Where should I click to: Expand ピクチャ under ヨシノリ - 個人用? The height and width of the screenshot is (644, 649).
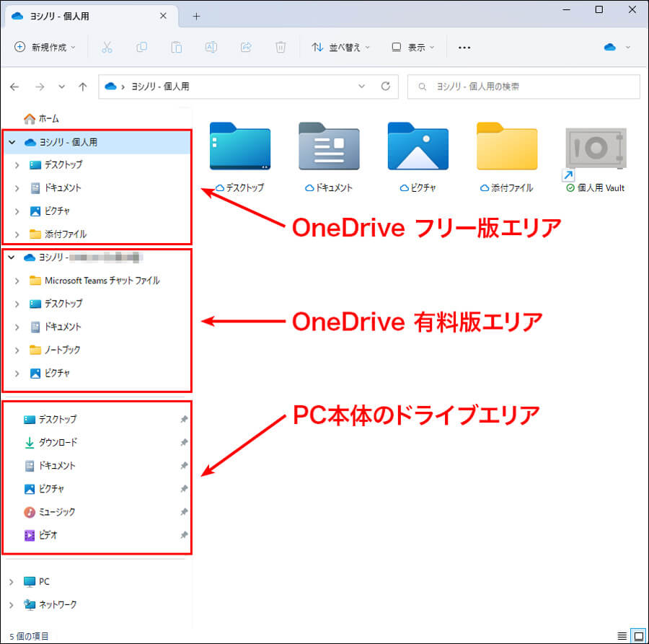pos(17,211)
